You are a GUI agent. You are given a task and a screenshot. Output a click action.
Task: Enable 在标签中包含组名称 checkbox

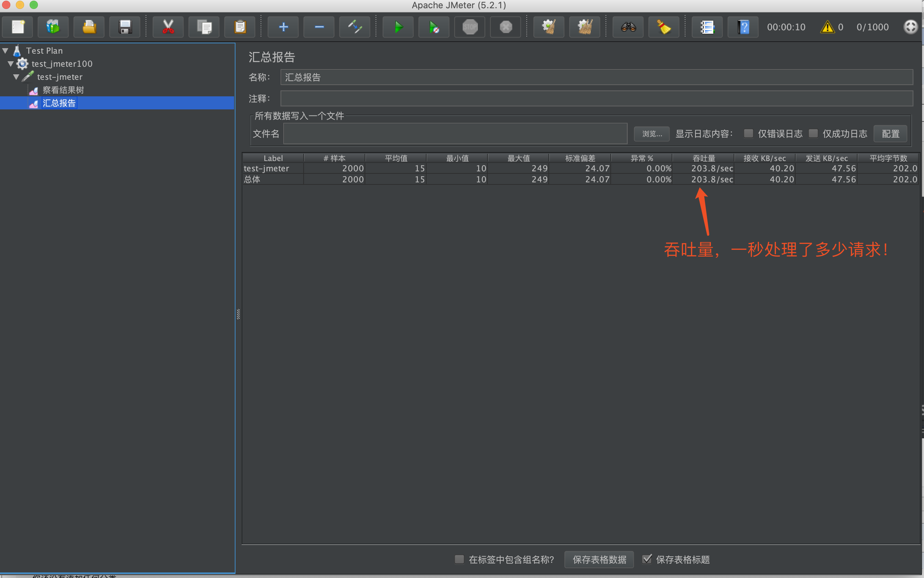459,559
